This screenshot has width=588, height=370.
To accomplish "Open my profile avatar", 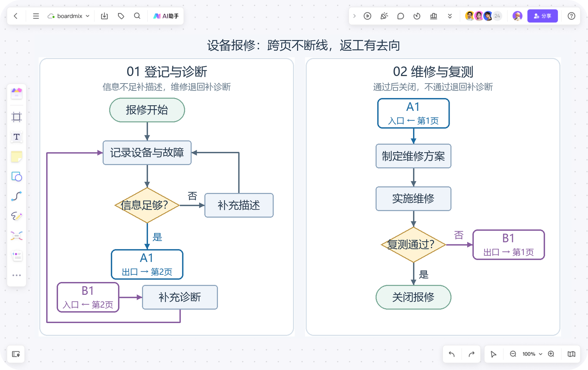I will click(517, 16).
